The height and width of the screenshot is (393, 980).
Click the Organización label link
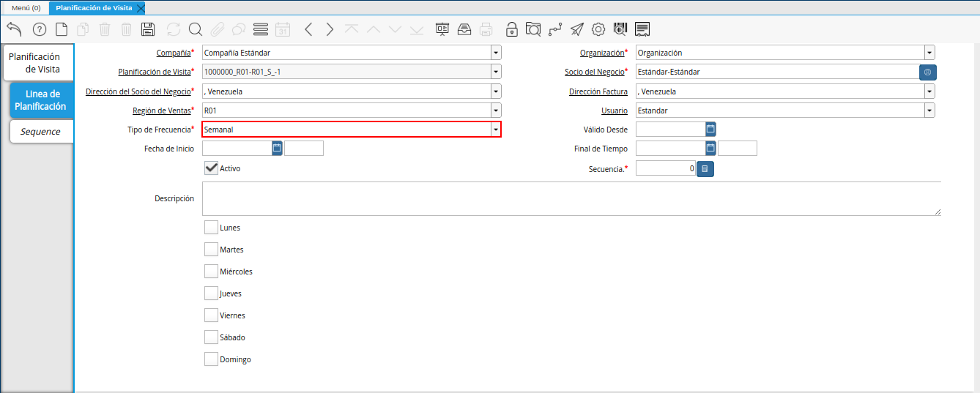click(x=602, y=53)
